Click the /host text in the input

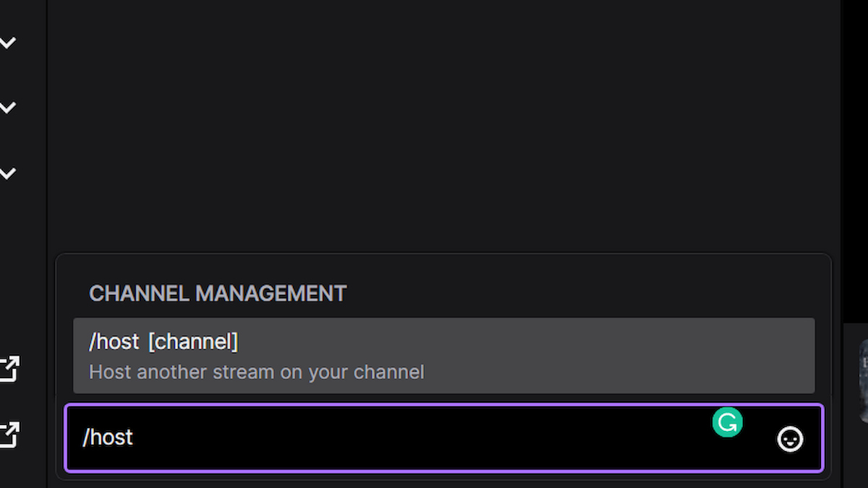coord(107,437)
